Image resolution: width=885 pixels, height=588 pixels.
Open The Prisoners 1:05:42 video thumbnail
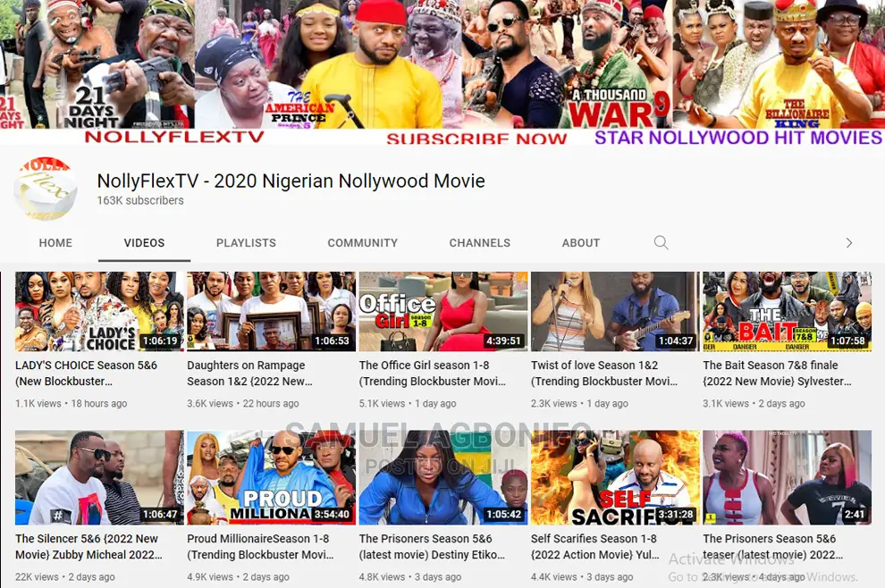pos(443,477)
